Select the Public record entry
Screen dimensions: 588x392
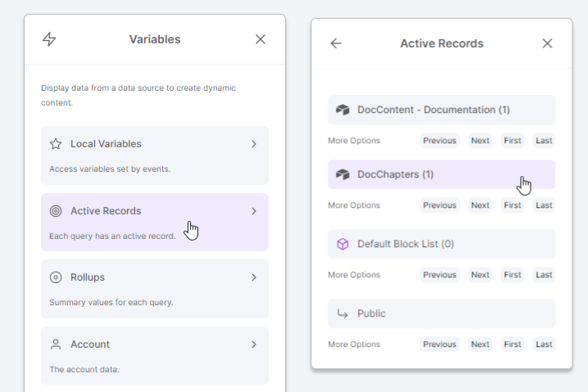tap(441, 313)
